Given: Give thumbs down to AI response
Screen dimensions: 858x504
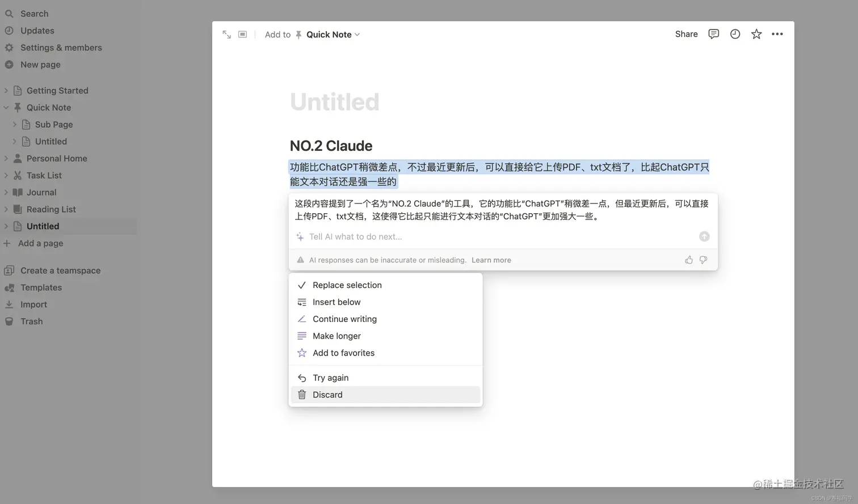Looking at the screenshot, I should point(704,260).
